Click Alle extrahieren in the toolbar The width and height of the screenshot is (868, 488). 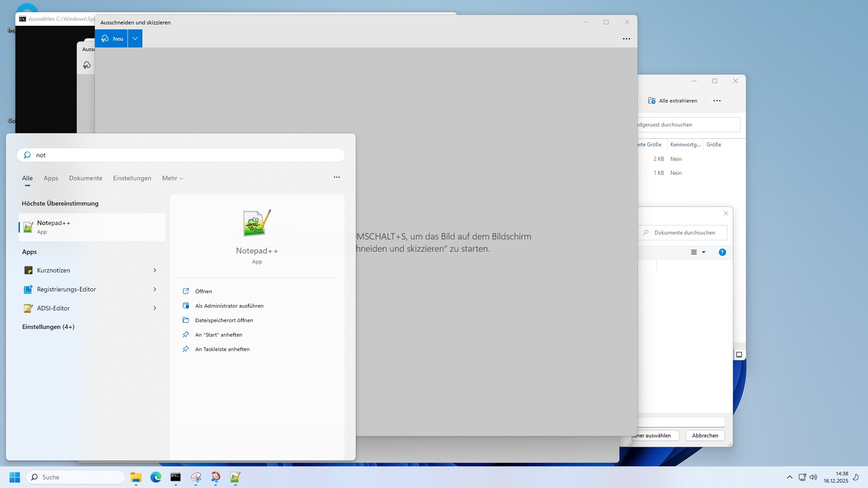(673, 101)
